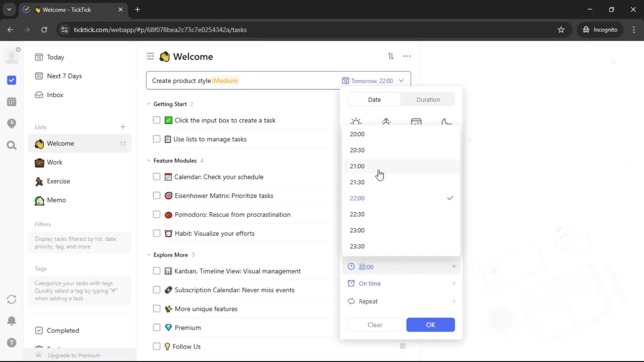Mark 'Follow Us' task as complete
The image size is (644, 362).
coord(157,346)
